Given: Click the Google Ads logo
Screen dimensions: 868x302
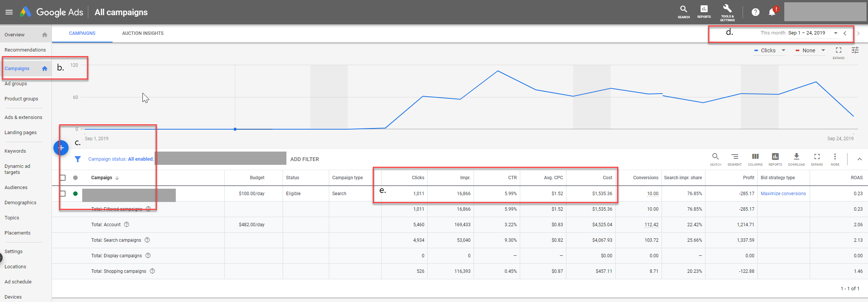Looking at the screenshot, I should [52, 12].
